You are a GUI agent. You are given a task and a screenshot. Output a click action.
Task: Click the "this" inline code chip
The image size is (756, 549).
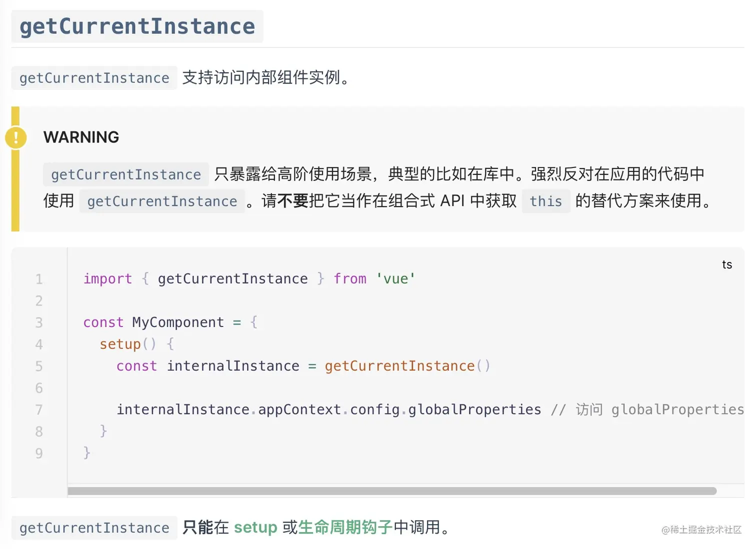point(545,201)
